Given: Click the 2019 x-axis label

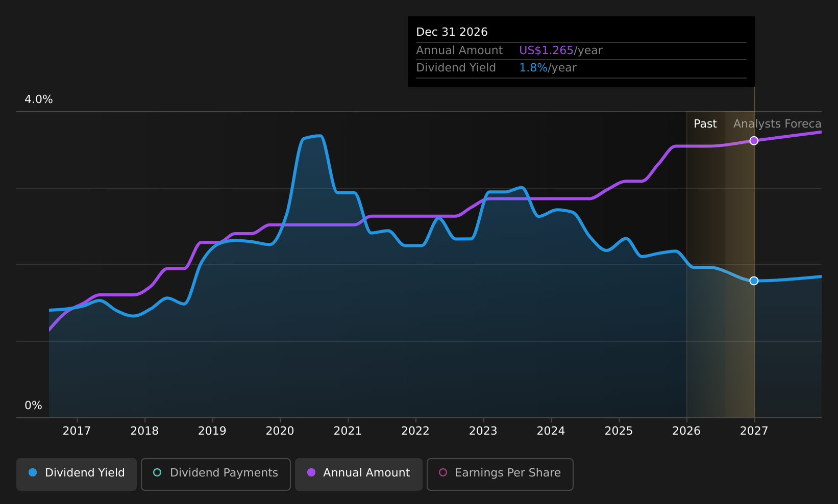Looking at the screenshot, I should point(212,431).
